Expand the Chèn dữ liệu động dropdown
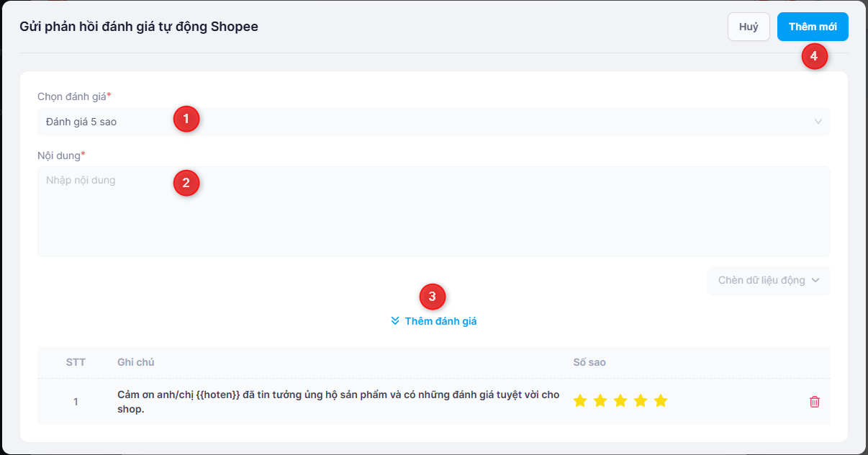The height and width of the screenshot is (455, 868). [x=769, y=281]
